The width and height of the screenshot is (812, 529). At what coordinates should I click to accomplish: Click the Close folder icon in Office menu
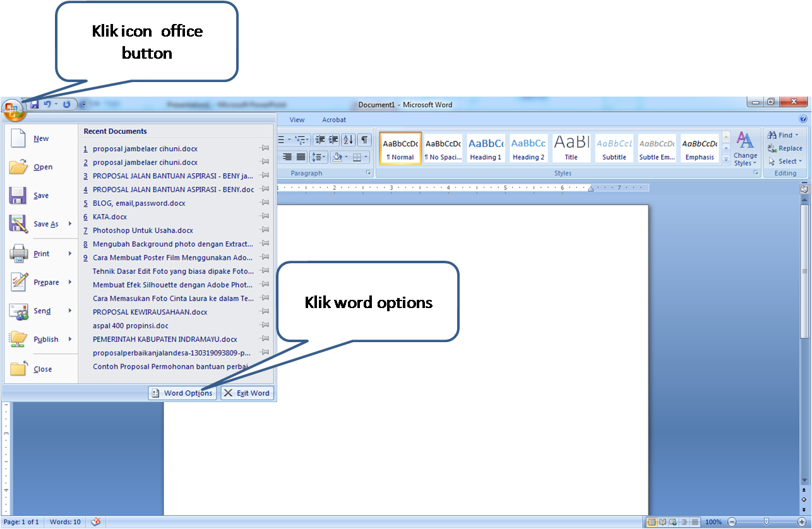click(18, 369)
